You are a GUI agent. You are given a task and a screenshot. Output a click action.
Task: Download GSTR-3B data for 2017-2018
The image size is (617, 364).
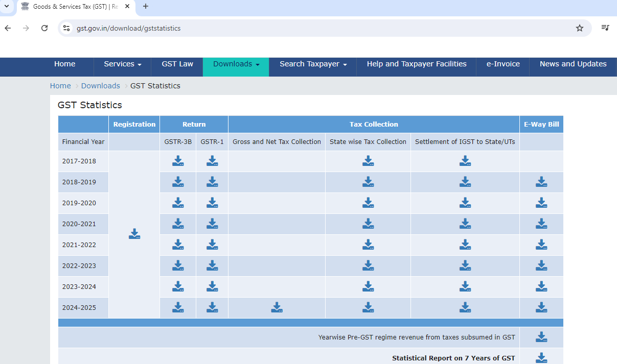tap(178, 161)
